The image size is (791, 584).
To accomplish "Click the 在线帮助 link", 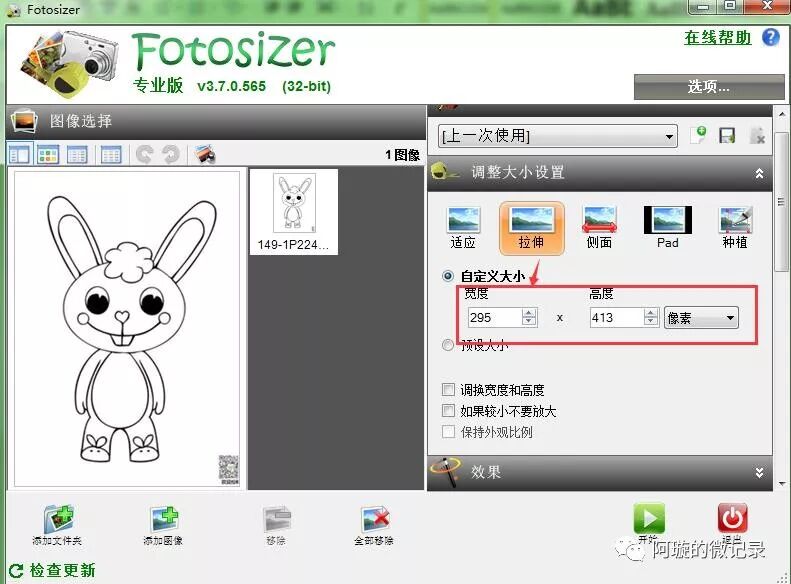I will (717, 37).
